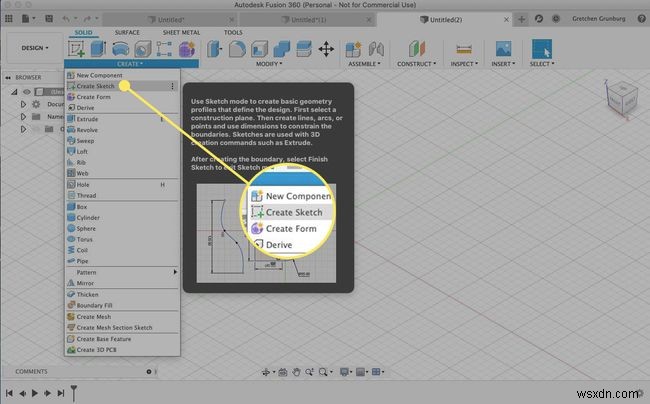Image resolution: width=650 pixels, height=404 pixels.
Task: Select Create 3D PCB menu item
Action: tap(122, 350)
